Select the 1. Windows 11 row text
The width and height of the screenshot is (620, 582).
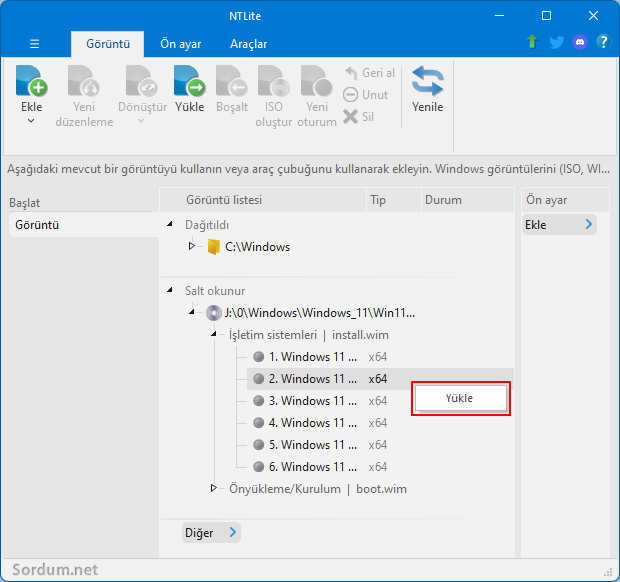(313, 357)
